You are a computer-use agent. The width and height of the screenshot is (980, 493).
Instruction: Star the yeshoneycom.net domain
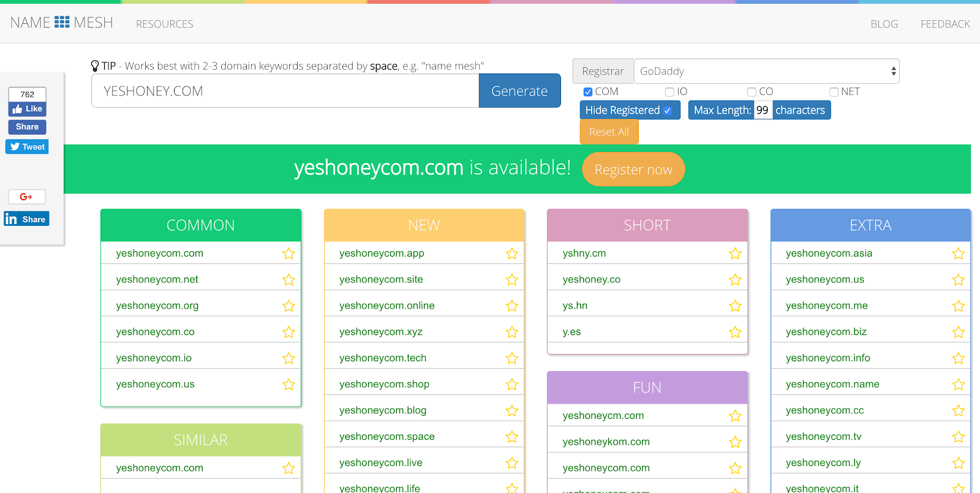pos(288,280)
